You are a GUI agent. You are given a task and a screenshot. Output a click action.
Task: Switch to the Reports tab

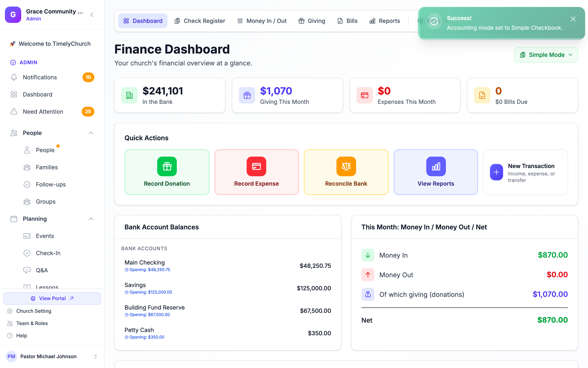coord(385,21)
